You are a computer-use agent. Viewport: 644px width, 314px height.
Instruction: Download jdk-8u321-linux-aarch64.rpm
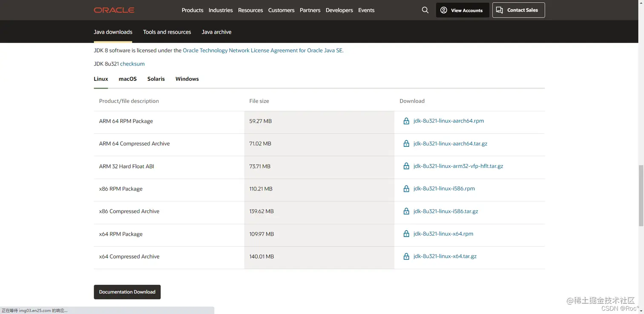click(x=448, y=121)
